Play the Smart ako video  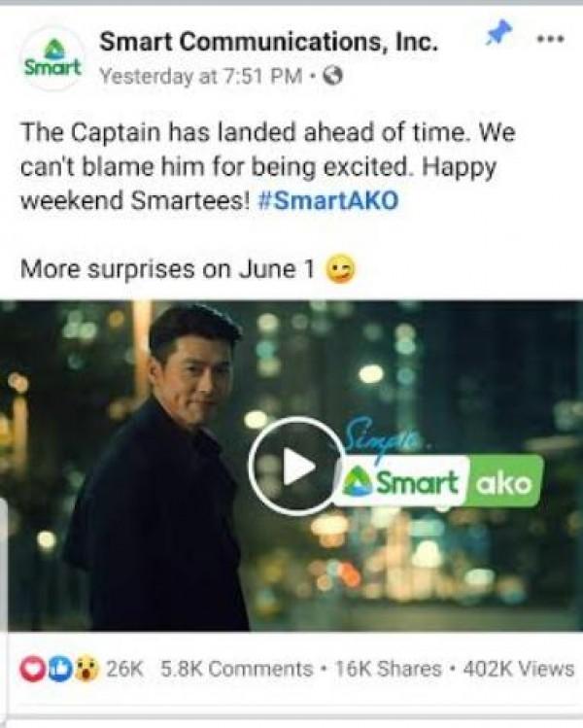coord(296,467)
